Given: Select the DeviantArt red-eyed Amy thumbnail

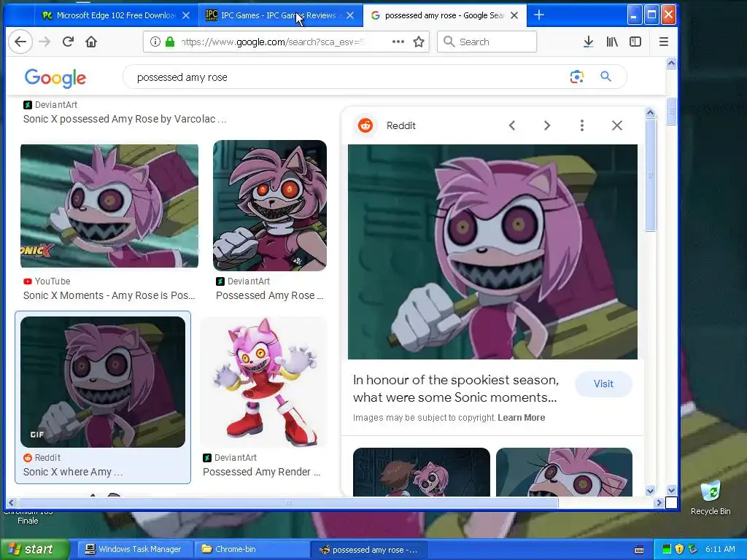Looking at the screenshot, I should [x=270, y=205].
